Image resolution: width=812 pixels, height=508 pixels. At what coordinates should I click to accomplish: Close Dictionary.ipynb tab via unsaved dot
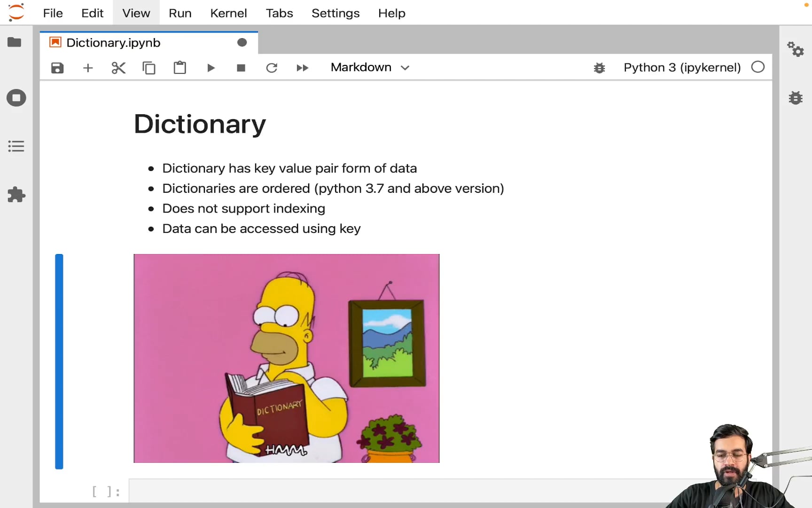(x=242, y=43)
